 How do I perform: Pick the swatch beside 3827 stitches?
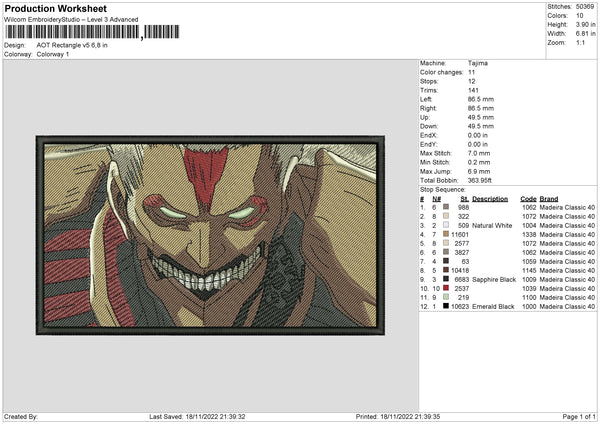pyautogui.click(x=446, y=252)
